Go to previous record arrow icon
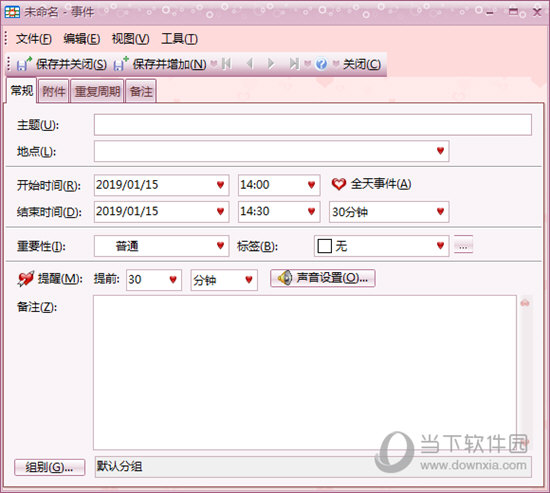 point(250,64)
